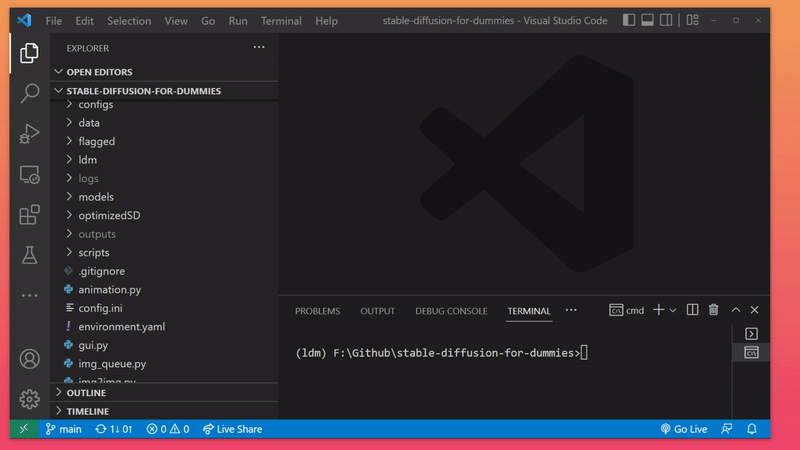Expand the Timeline section
The image size is (800, 450).
click(164, 411)
